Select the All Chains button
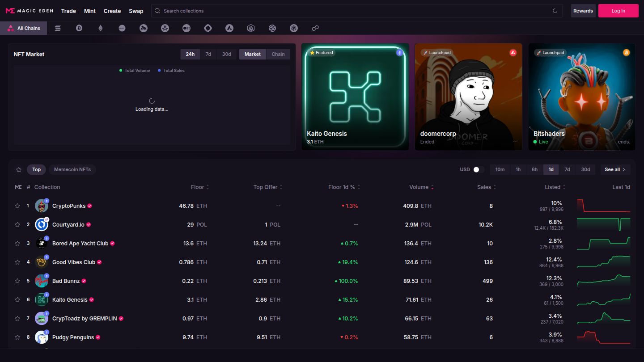The width and height of the screenshot is (644, 362). coord(24,28)
